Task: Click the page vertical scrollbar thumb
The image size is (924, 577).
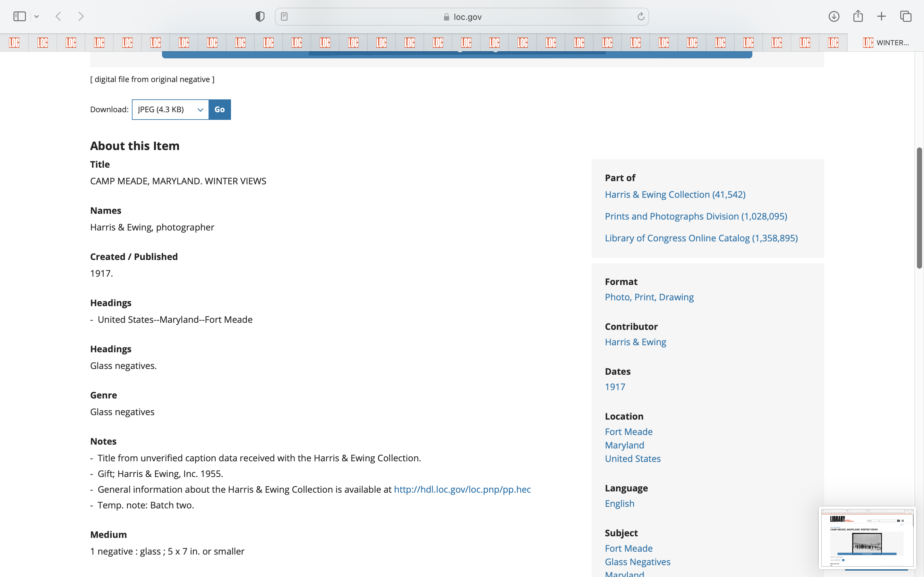Action: [x=920, y=208]
